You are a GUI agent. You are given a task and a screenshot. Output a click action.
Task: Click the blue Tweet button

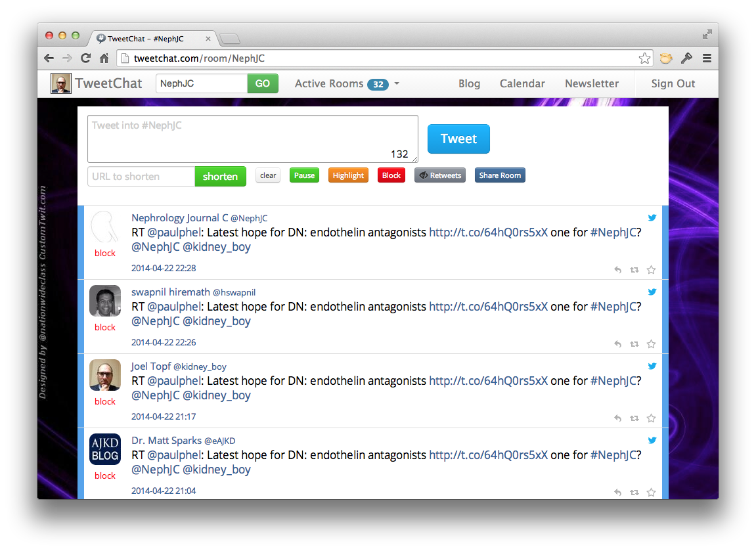coord(458,139)
